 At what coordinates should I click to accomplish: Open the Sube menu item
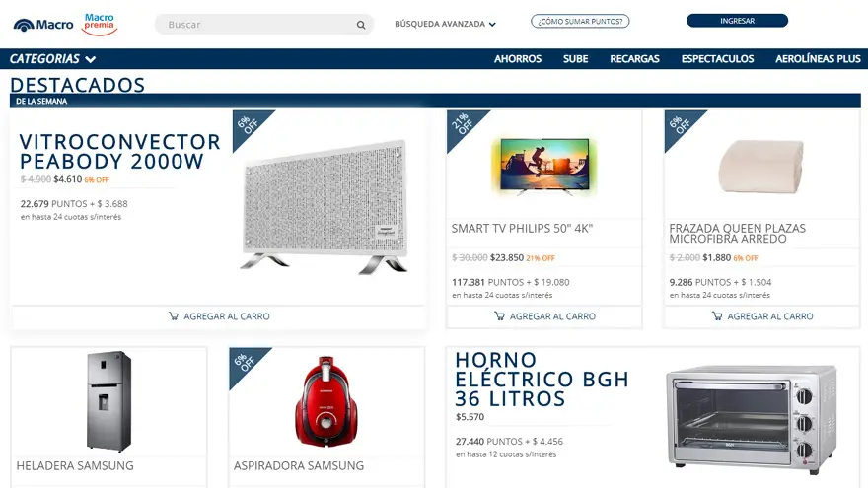(x=575, y=58)
